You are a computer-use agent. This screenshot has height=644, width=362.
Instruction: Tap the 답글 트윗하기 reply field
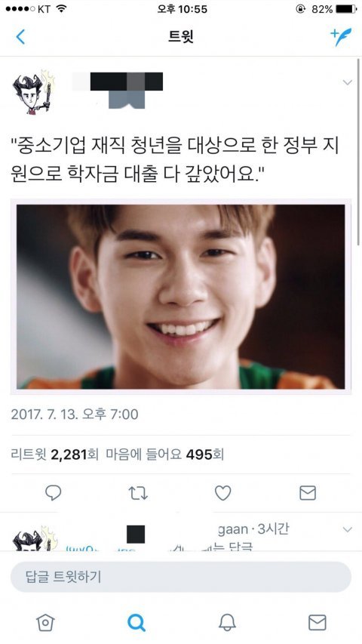(x=180, y=577)
